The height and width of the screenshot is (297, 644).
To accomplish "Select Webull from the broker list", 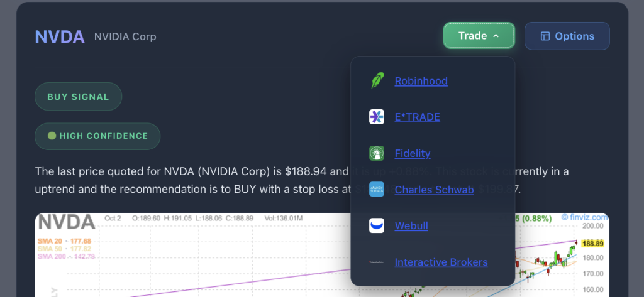I will [411, 226].
